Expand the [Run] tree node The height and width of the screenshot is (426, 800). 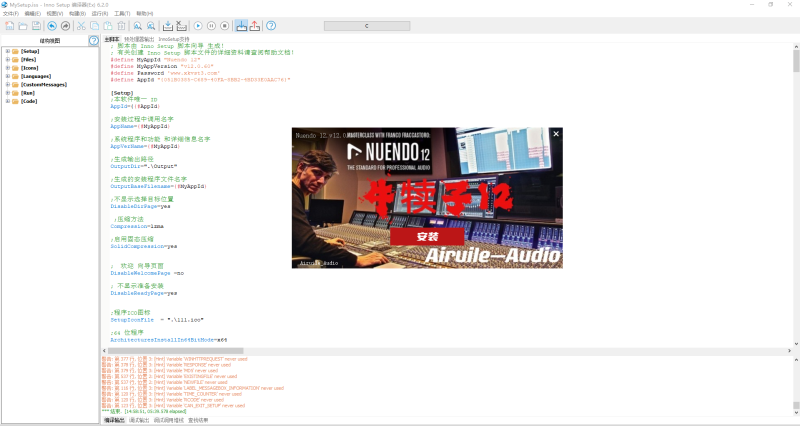[8, 93]
